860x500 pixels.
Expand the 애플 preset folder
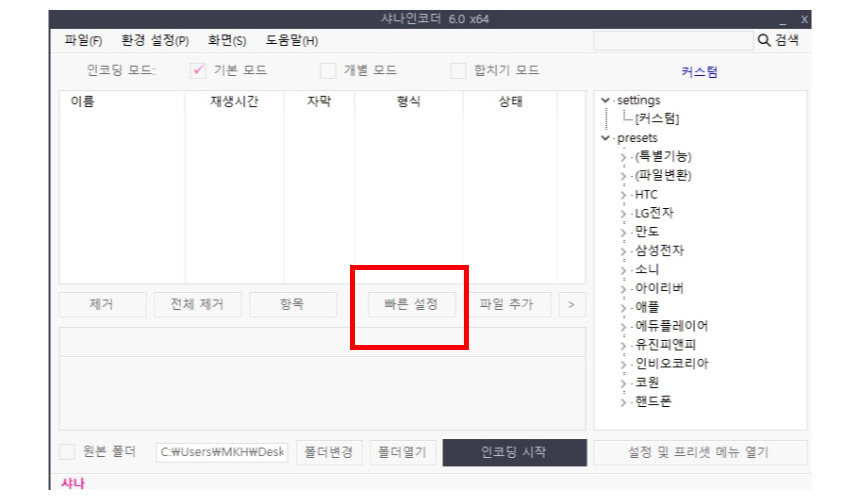point(623,308)
